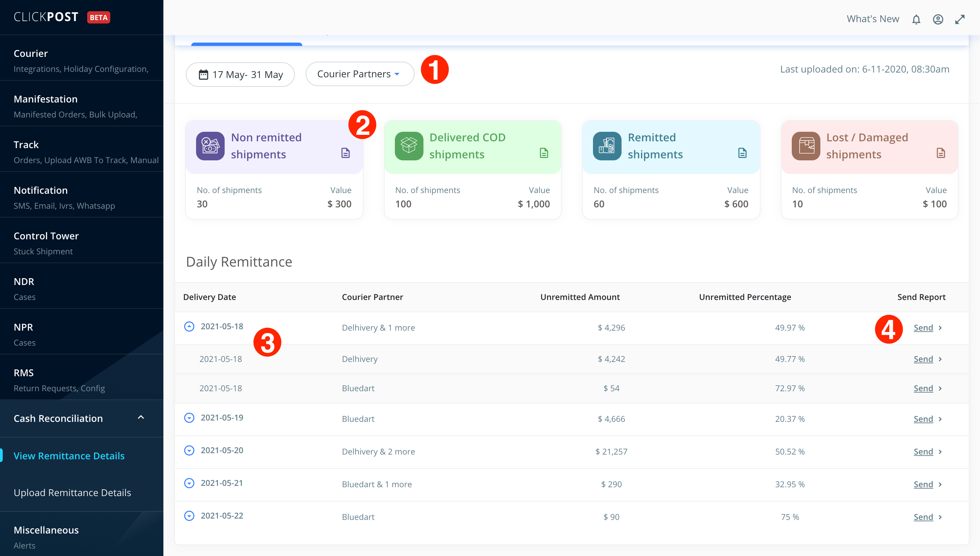This screenshot has height=556, width=980.
Task: Expand the 2021-05-20 delivery date row
Action: [x=189, y=450]
